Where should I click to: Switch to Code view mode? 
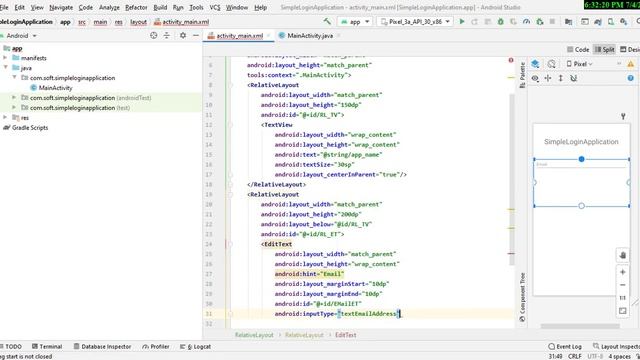[578, 49]
